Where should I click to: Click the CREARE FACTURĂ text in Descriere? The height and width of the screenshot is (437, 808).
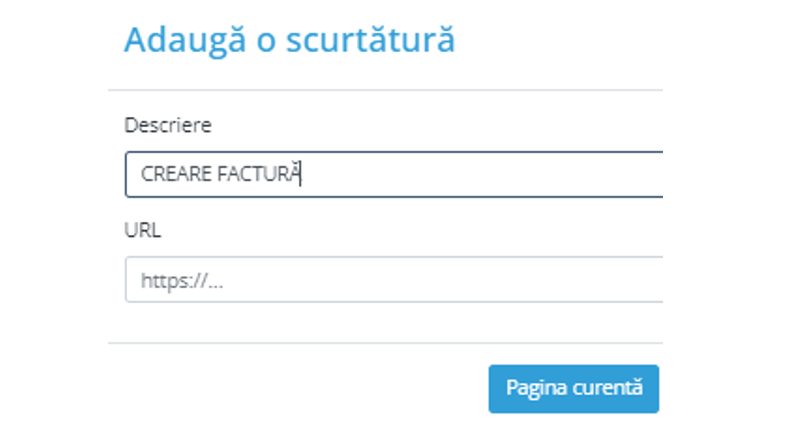[x=220, y=174]
